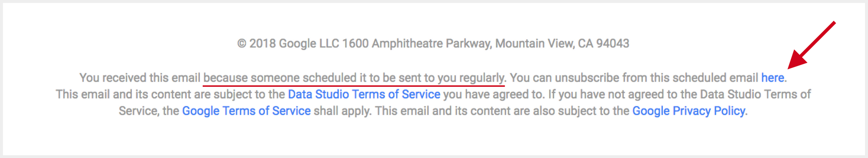Click the word 'regularly' in the underlined sentence
The width and height of the screenshot is (868, 158).
pos(482,78)
